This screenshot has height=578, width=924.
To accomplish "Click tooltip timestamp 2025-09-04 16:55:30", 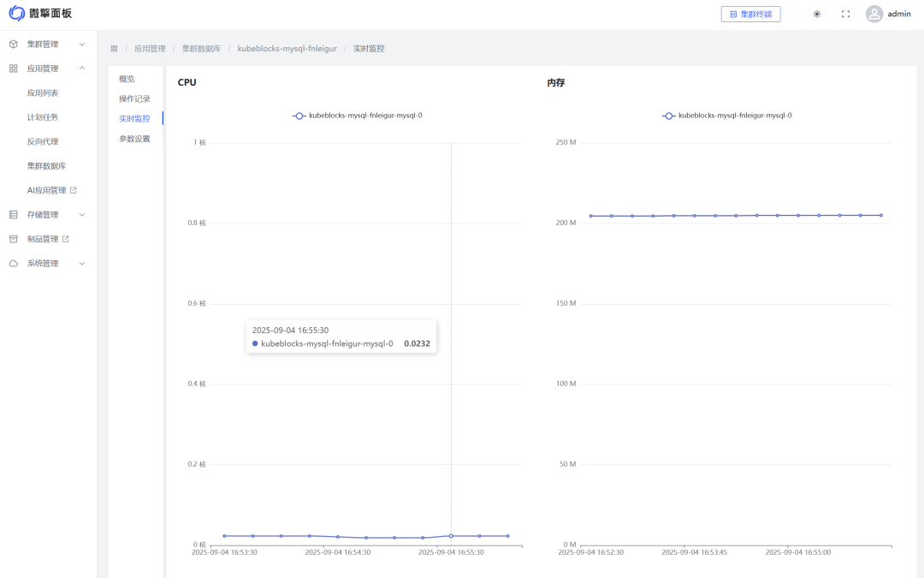I will [291, 331].
